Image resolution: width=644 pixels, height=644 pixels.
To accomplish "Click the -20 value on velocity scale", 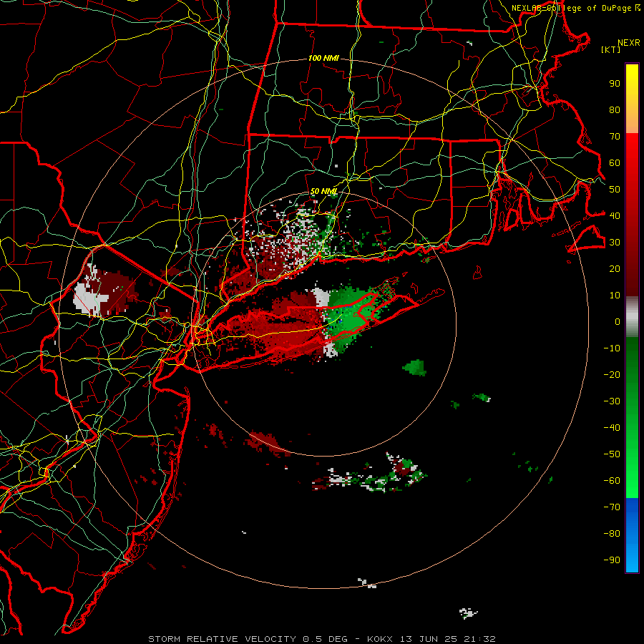I will 612,374.
